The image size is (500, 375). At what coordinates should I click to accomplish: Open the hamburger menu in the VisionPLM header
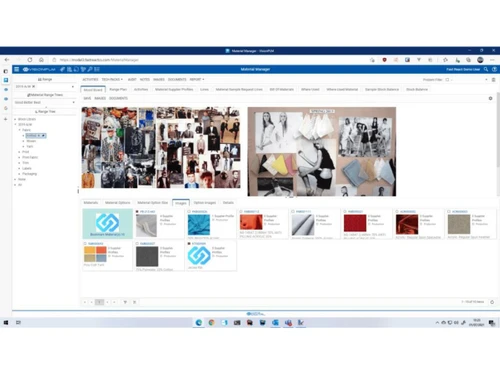click(16, 69)
